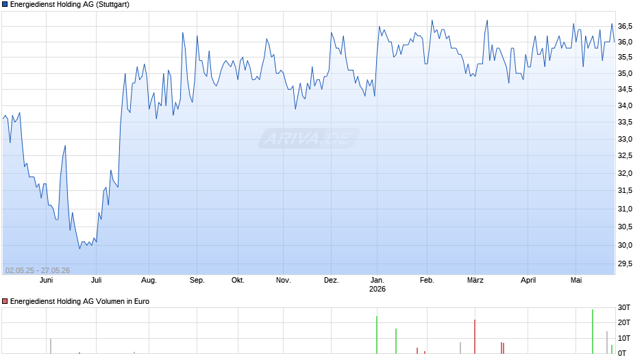Click the year label '2026'
This screenshot has height=360, width=644.
377,289
